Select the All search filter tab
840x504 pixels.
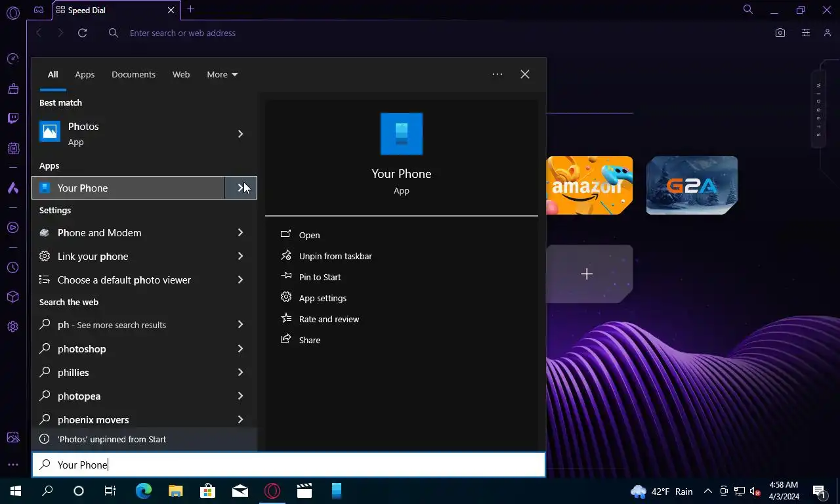52,74
